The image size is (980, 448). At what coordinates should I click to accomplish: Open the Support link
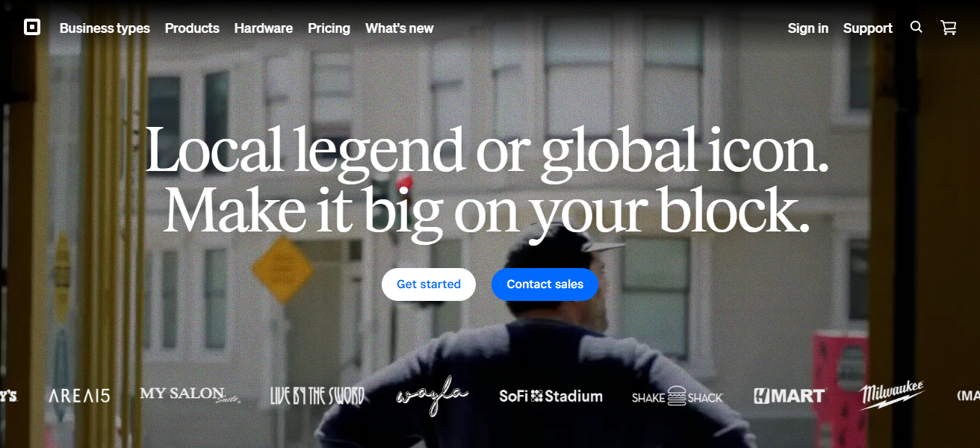(x=868, y=28)
